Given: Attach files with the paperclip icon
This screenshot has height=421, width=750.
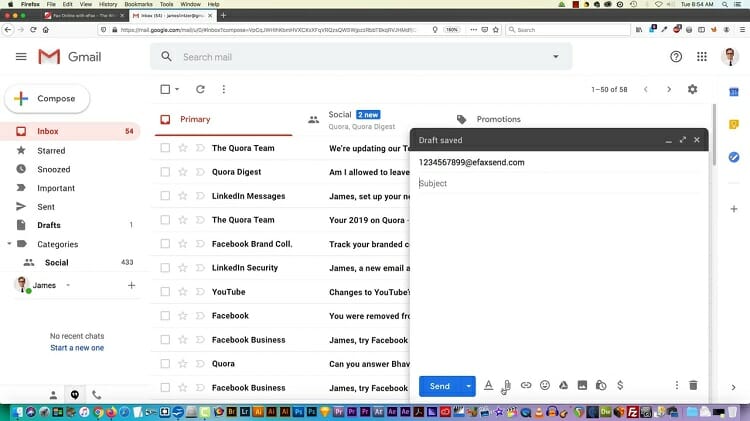Looking at the screenshot, I should [507, 385].
